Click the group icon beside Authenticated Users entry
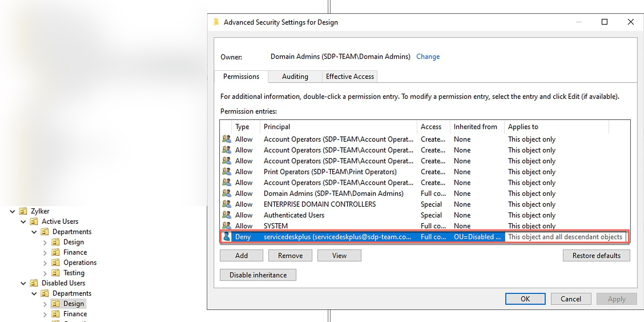Image resolution: width=644 pixels, height=322 pixels. pyautogui.click(x=227, y=215)
